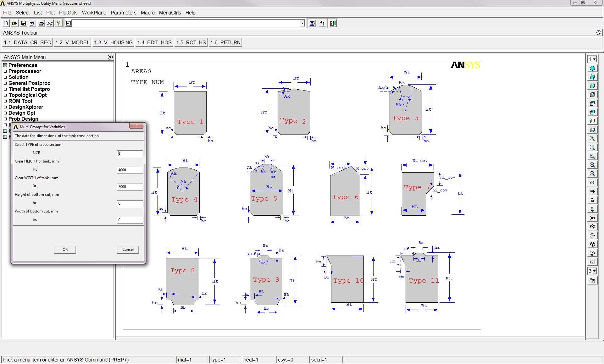The height and width of the screenshot is (364, 604).
Task: Zoom in using the plus magnifier icon
Action: pos(592,165)
